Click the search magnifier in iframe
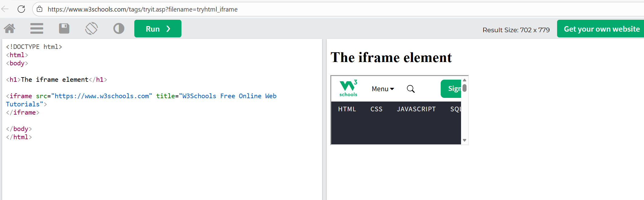The height and width of the screenshot is (200, 644). pyautogui.click(x=411, y=89)
